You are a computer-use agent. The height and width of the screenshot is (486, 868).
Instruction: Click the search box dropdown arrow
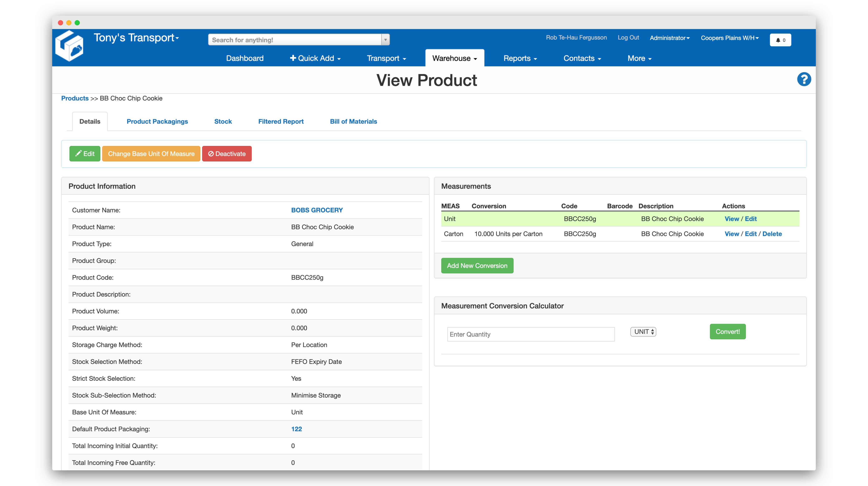point(385,40)
